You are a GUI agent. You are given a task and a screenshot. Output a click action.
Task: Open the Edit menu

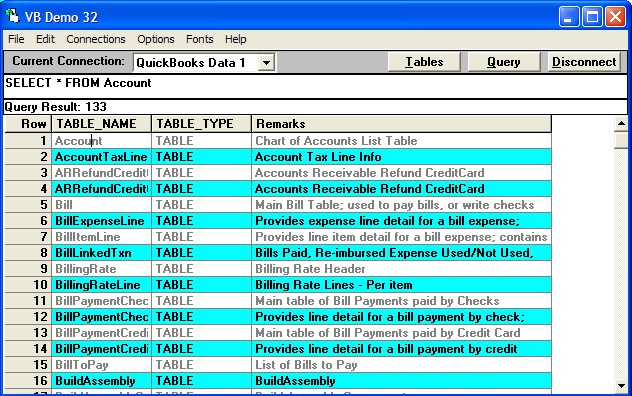point(45,39)
